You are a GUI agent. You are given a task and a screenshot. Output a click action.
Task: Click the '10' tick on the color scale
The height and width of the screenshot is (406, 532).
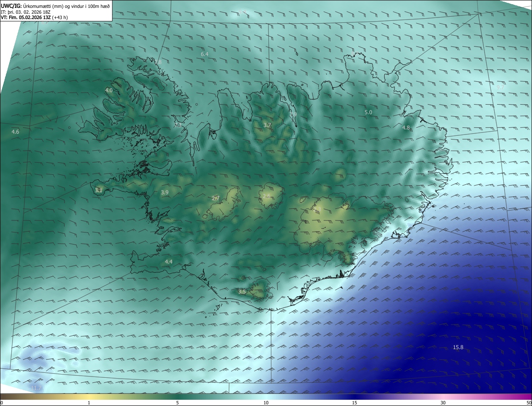(266, 403)
